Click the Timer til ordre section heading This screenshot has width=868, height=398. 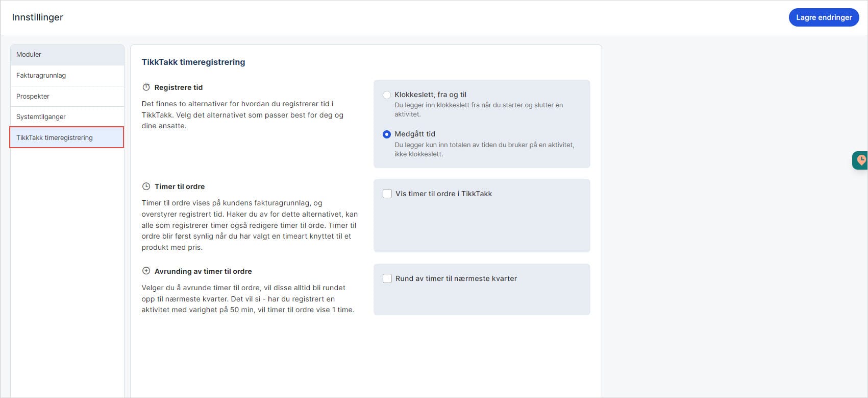coord(180,186)
